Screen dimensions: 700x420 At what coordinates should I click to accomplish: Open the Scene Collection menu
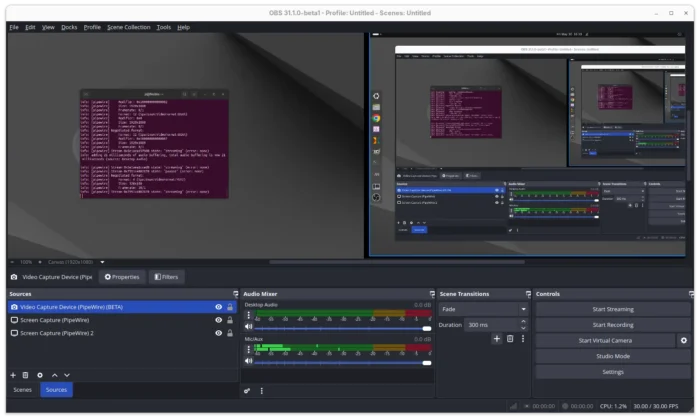tap(128, 27)
